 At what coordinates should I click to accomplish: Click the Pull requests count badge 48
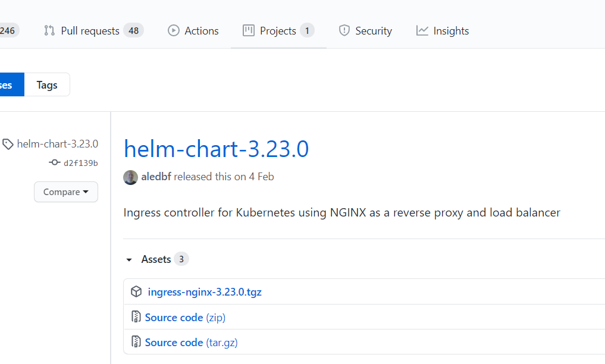133,30
